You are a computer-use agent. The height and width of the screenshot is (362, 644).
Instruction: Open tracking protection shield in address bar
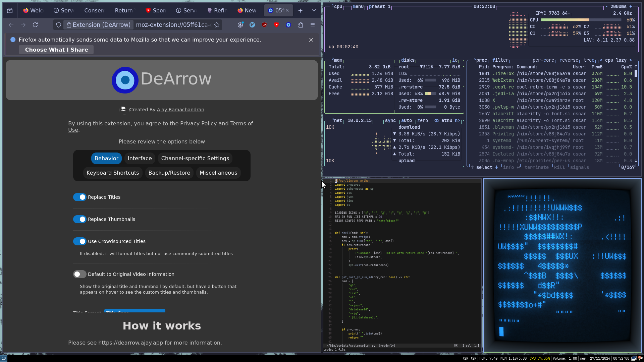coord(59,25)
